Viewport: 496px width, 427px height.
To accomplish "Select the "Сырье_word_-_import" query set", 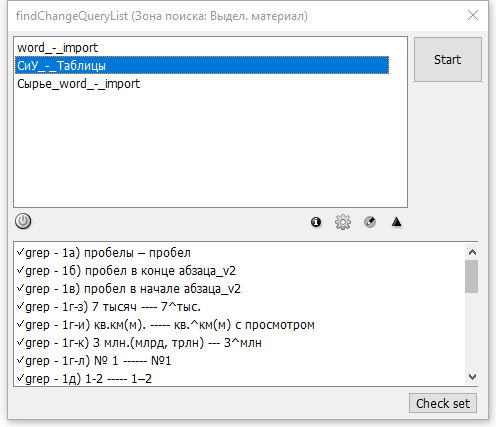I will point(78,84).
